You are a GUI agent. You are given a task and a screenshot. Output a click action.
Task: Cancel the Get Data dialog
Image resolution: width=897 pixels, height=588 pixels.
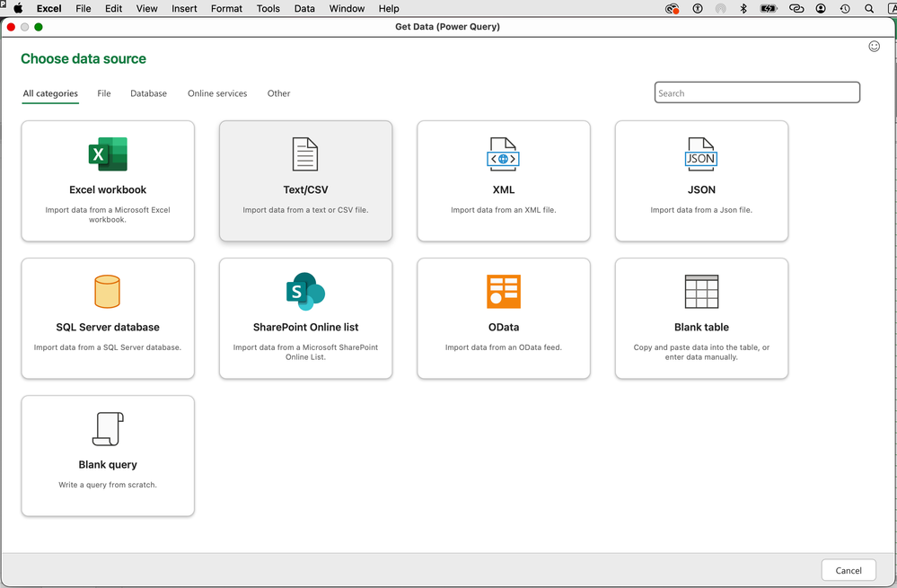click(848, 570)
